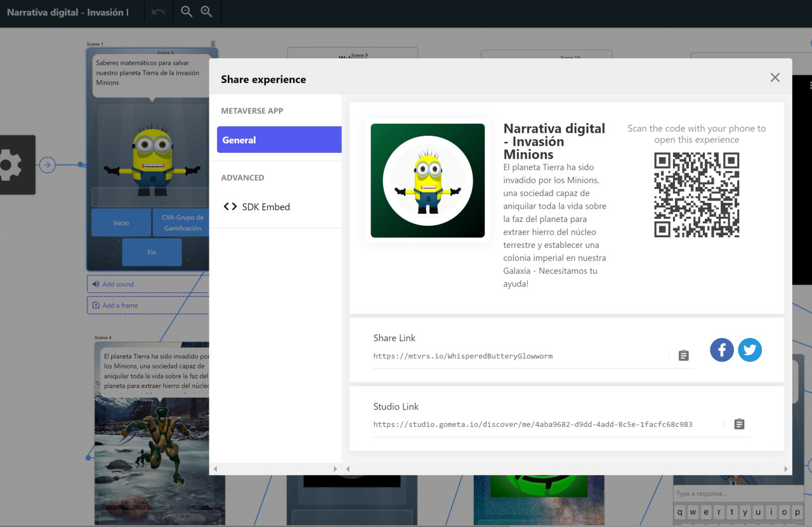Click the Type a response field
This screenshot has height=527, width=812.
pos(740,493)
